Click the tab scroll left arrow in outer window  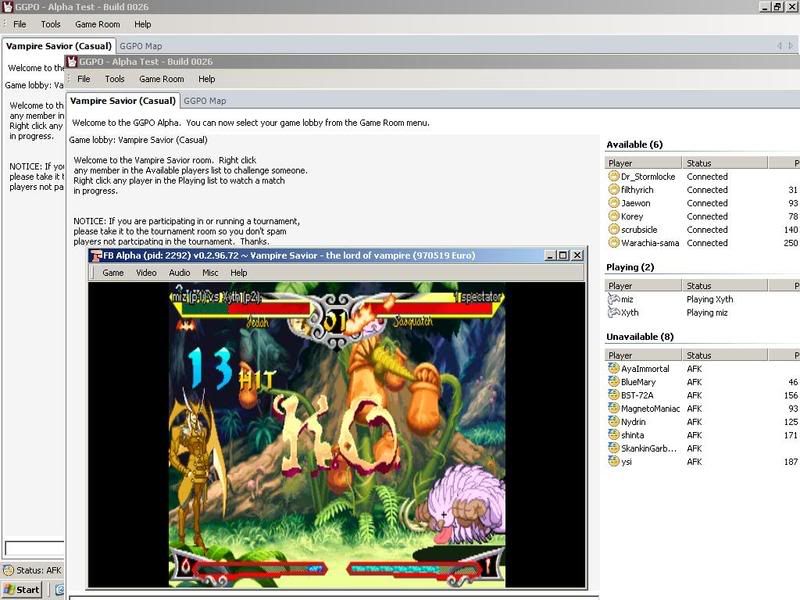(x=780, y=46)
